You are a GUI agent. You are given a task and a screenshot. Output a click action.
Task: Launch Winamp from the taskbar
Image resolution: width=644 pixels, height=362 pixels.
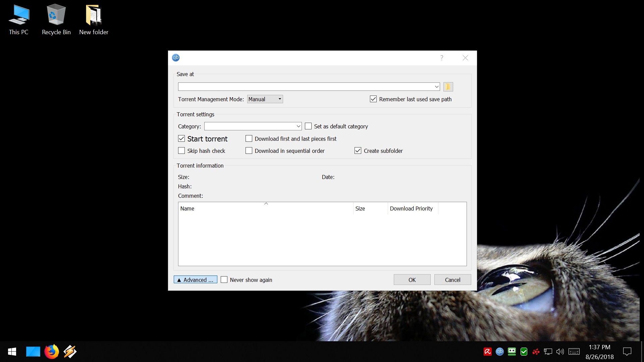pyautogui.click(x=70, y=352)
